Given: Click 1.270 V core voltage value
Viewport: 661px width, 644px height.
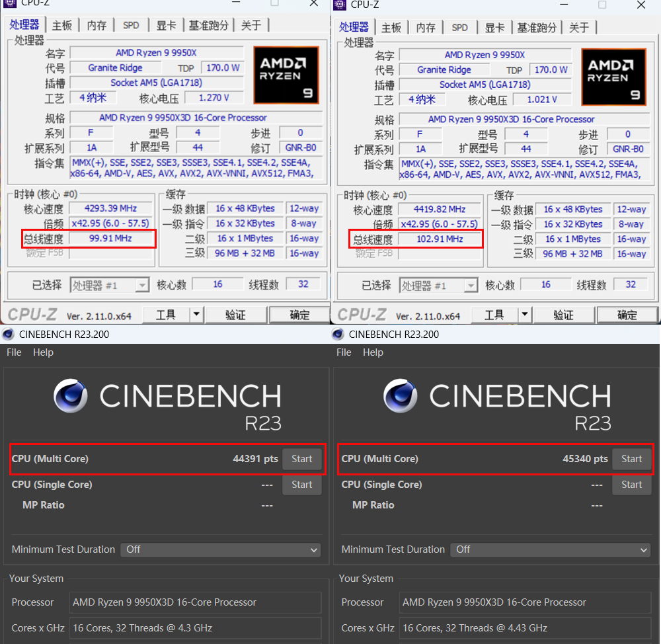Looking at the screenshot, I should pyautogui.click(x=214, y=98).
